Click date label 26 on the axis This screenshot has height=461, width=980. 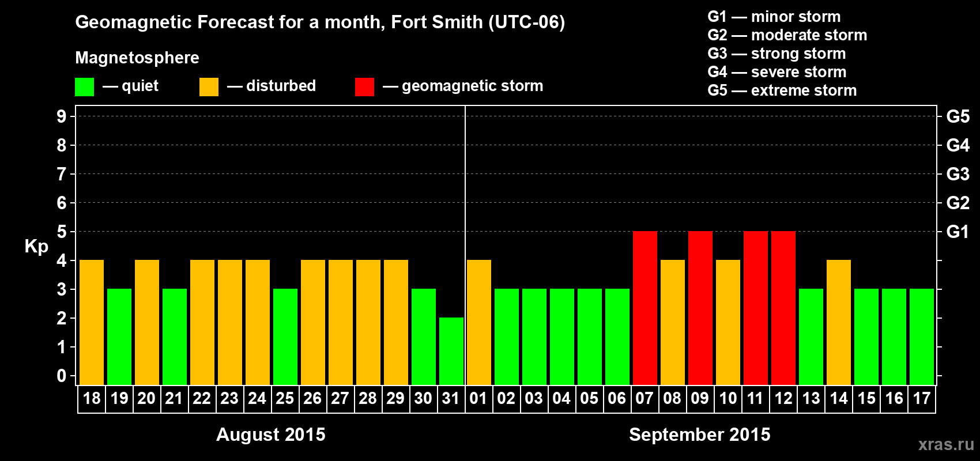[x=312, y=399]
